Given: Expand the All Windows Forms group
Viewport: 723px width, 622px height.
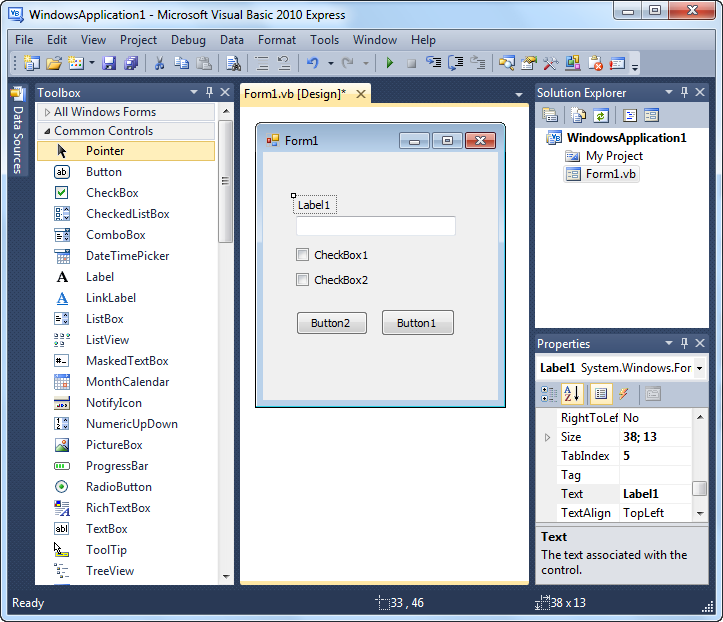Looking at the screenshot, I should coord(47,112).
